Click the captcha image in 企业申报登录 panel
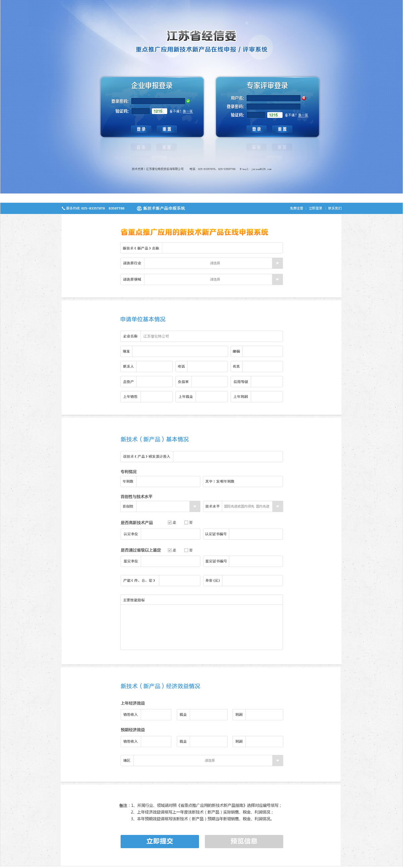The width and height of the screenshot is (403, 868). point(160,111)
